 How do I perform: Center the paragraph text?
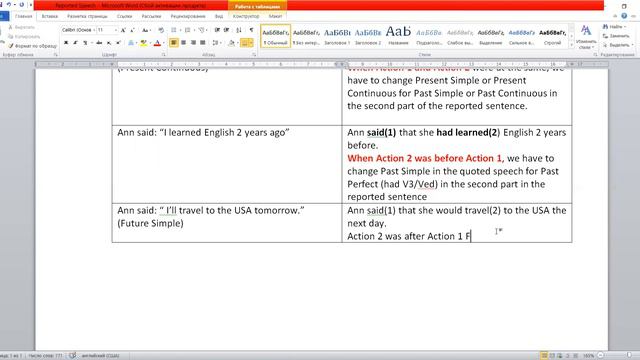pos(183,42)
